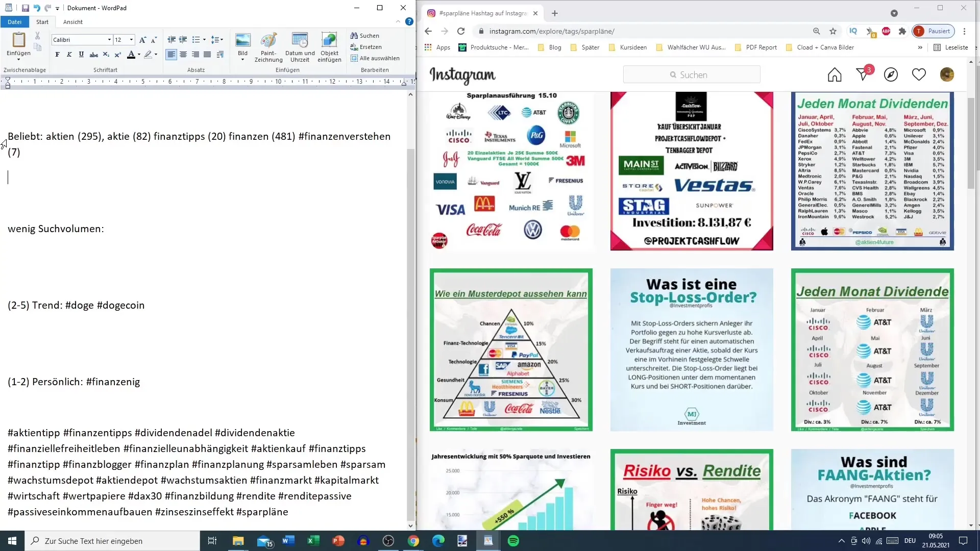Cut selection with the scissors icon
980x551 pixels.
[x=37, y=36]
